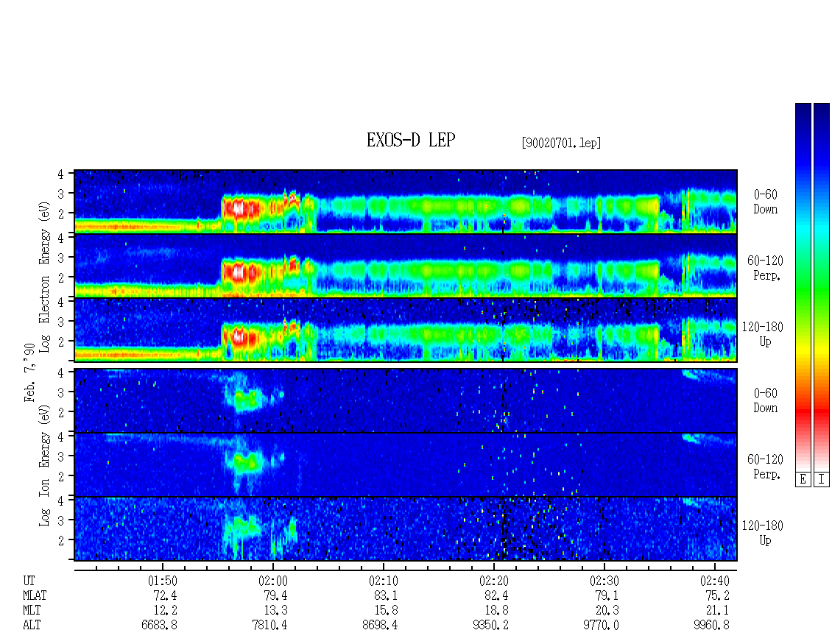Click the ion panel 0-60 Down label
This screenshot has height=644, width=832.
tap(765, 400)
